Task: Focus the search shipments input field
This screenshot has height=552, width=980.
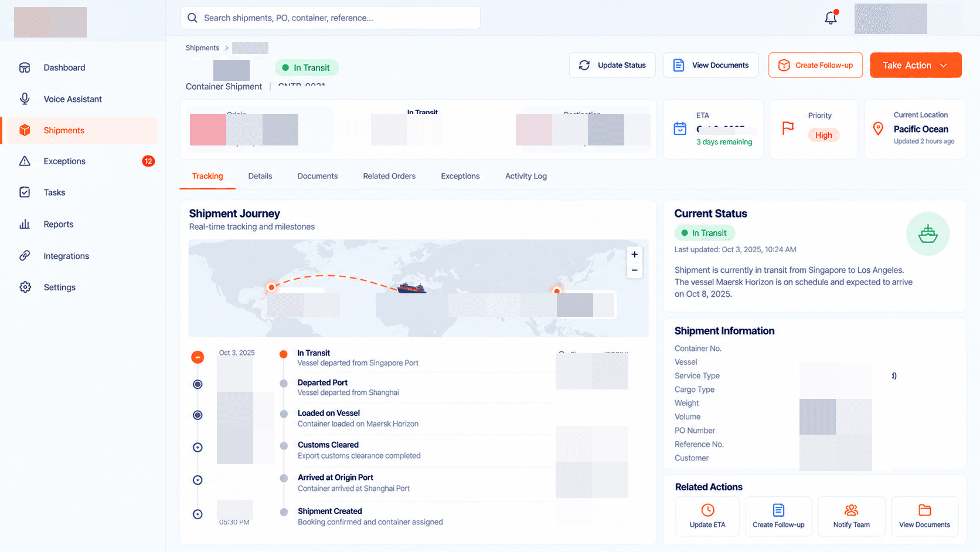Action: [x=330, y=18]
